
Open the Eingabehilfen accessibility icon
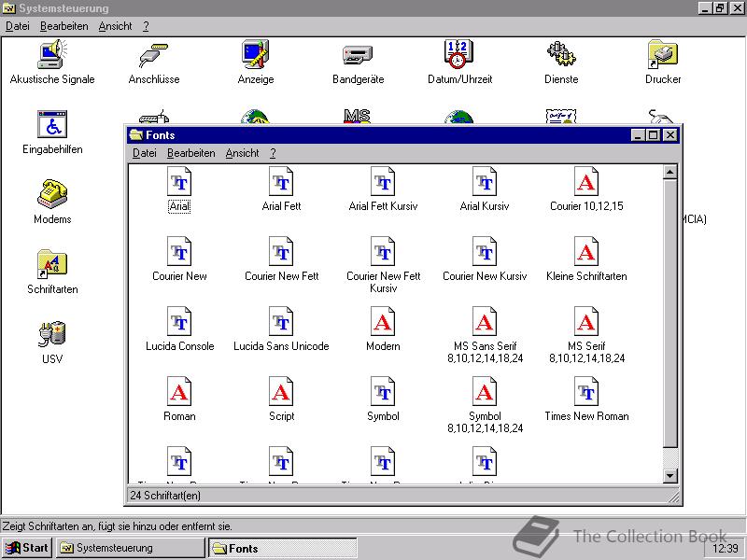(52, 124)
